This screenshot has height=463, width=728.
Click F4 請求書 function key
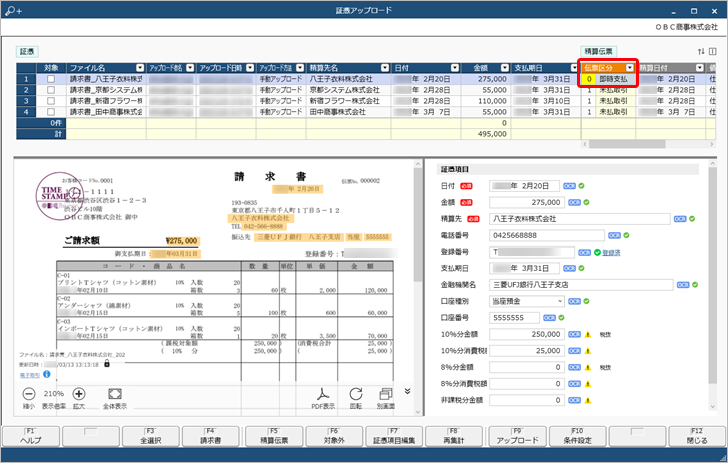pos(210,437)
